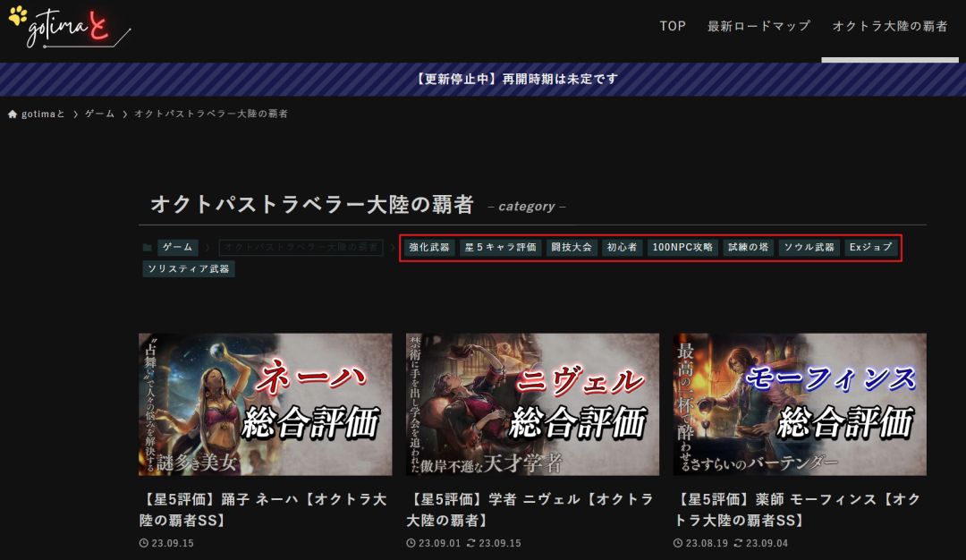Open the オクトラ大陸の覇者 menu item

tap(890, 26)
